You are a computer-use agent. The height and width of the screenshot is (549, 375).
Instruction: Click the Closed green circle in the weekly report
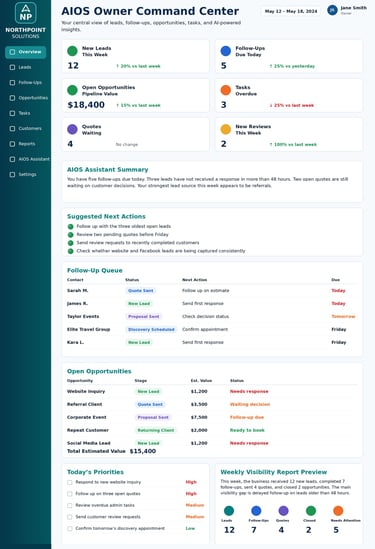[311, 511]
